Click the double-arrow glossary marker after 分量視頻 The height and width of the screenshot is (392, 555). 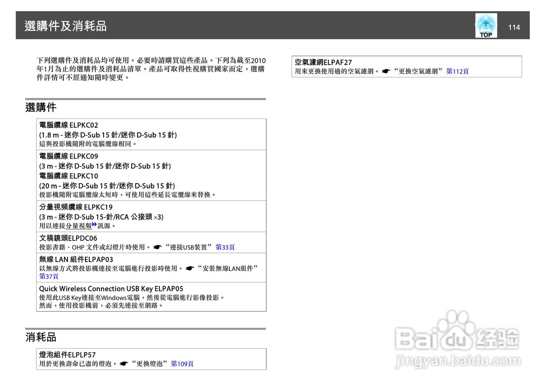pyautogui.click(x=94, y=224)
